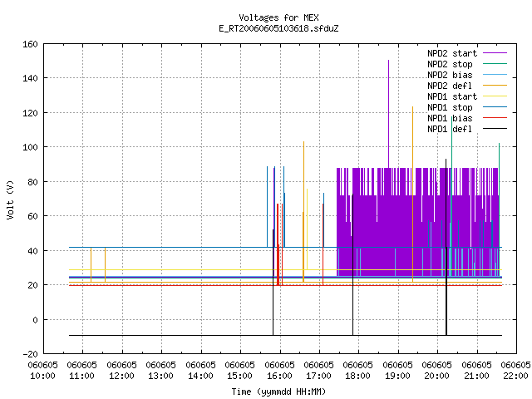Click the 'Voltages for MEX' chart title
This screenshot has width=532, height=399.
[278, 17]
